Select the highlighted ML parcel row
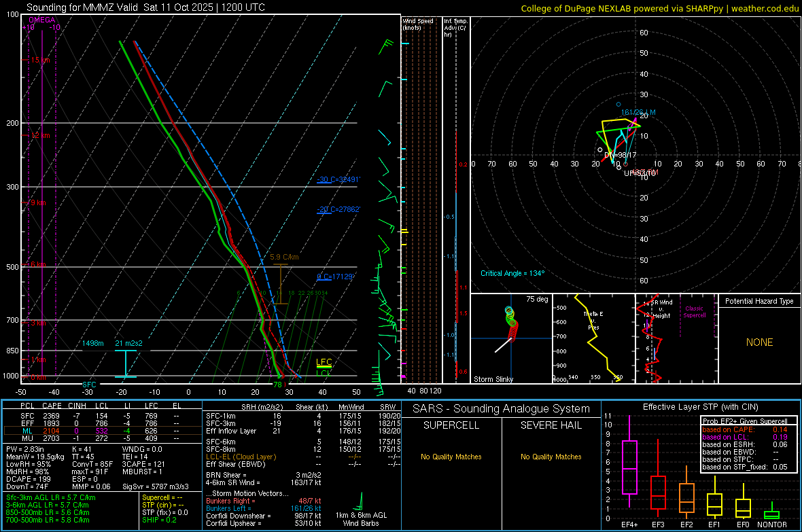802x532 pixels. pyautogui.click(x=102, y=431)
